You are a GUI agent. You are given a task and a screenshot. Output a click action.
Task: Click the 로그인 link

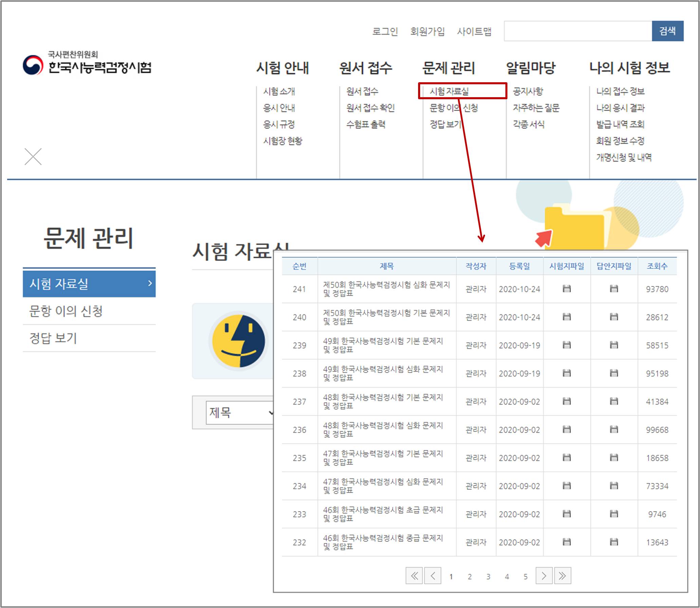coord(385,32)
